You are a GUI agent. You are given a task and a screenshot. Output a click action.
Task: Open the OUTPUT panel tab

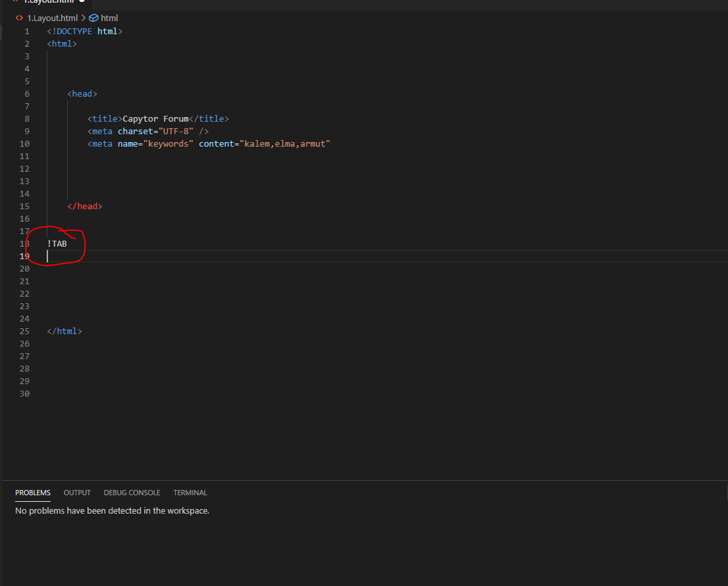pyautogui.click(x=77, y=493)
